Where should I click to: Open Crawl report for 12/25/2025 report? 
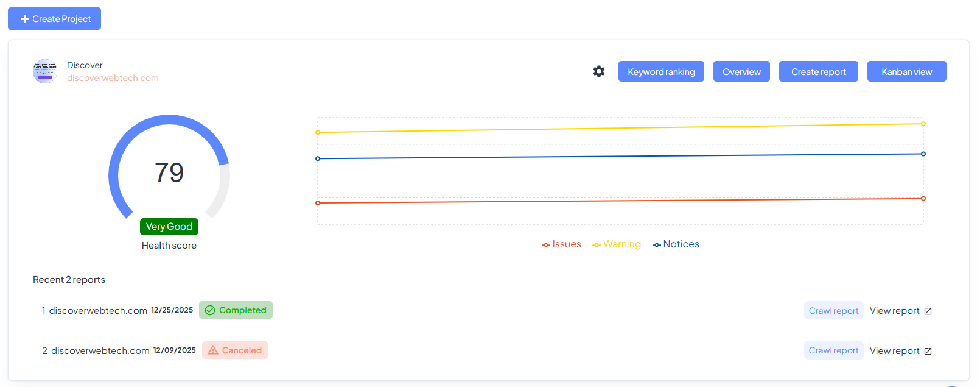click(x=833, y=311)
